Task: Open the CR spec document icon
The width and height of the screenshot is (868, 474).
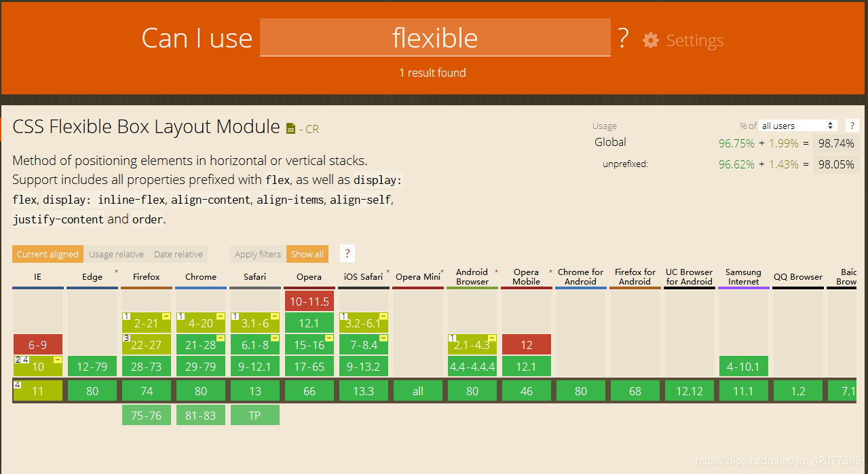Action: (x=290, y=128)
